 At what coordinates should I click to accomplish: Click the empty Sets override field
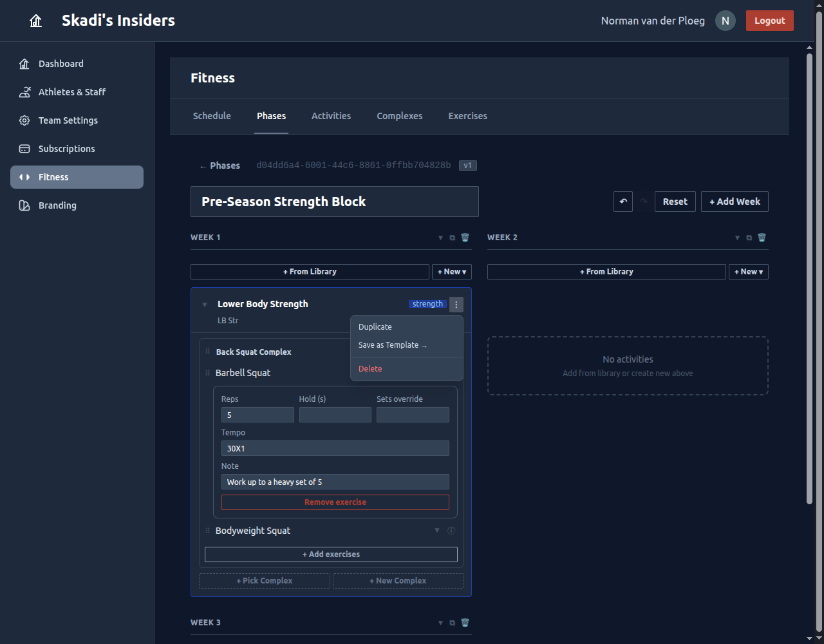coord(413,415)
